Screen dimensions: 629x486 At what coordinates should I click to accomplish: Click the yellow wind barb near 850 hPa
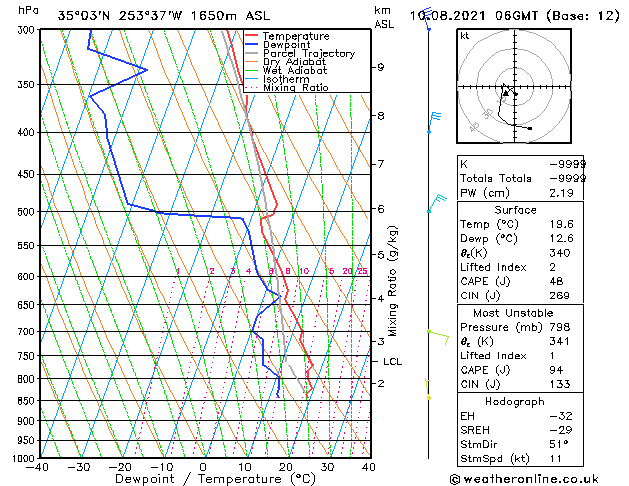click(428, 389)
